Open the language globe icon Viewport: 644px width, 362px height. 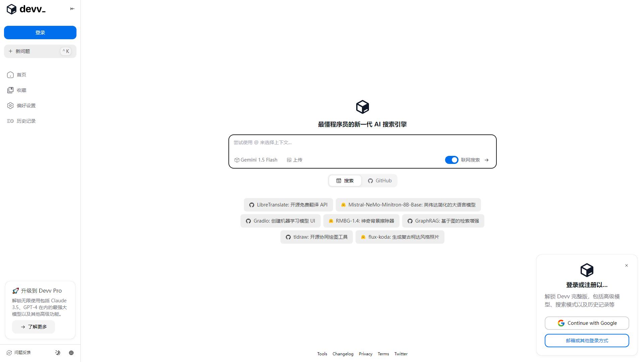(x=71, y=352)
